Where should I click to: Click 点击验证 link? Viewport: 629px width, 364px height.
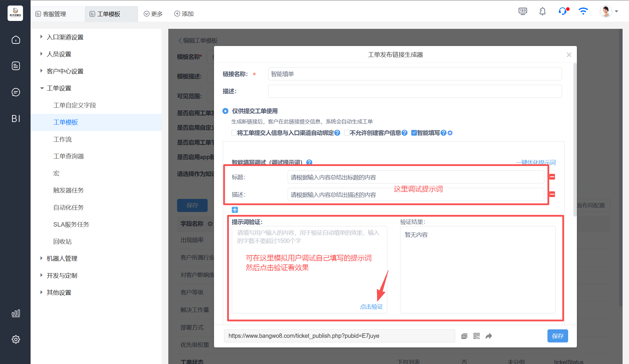coord(371,307)
